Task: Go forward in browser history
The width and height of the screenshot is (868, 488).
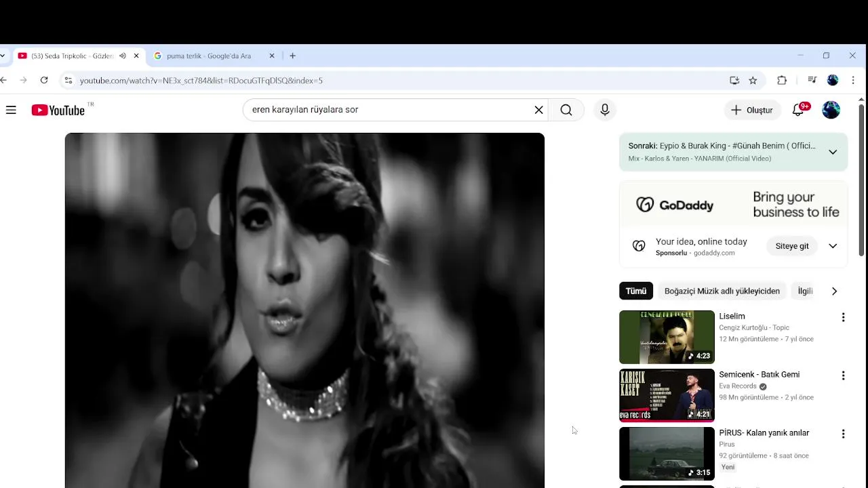Action: coord(24,80)
